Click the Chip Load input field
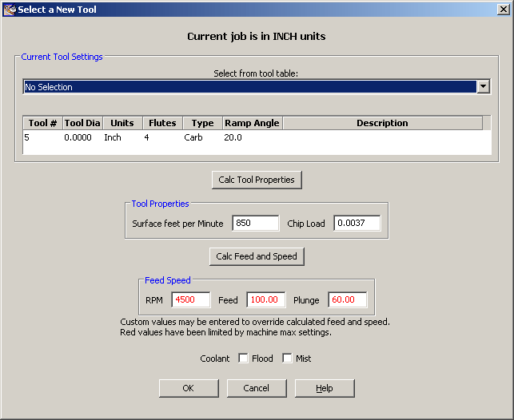This screenshot has width=514, height=420. pyautogui.click(x=357, y=224)
